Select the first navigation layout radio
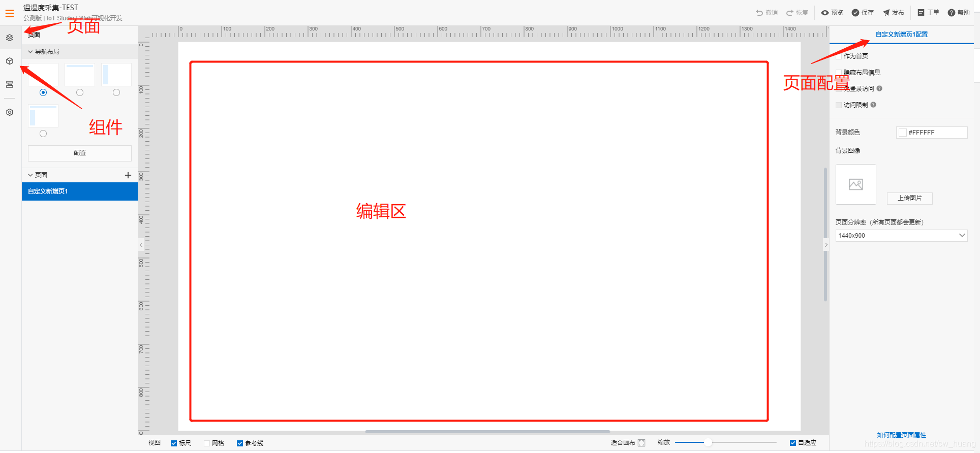Viewport: 980px width, 453px height. 43,92
